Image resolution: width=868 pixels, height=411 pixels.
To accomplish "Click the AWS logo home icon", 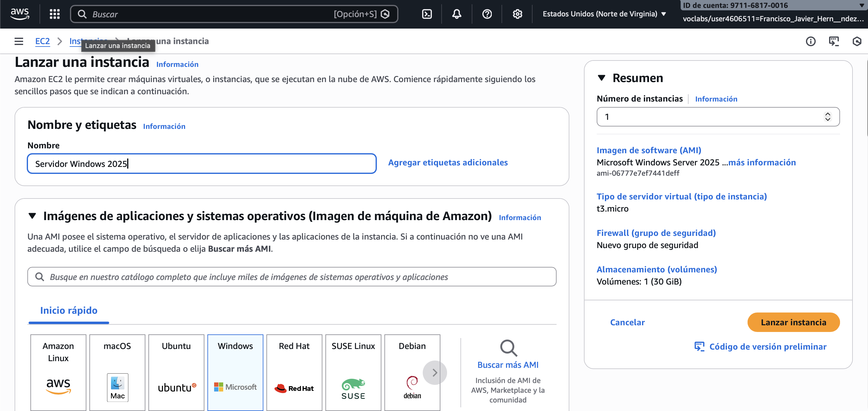I will (20, 14).
